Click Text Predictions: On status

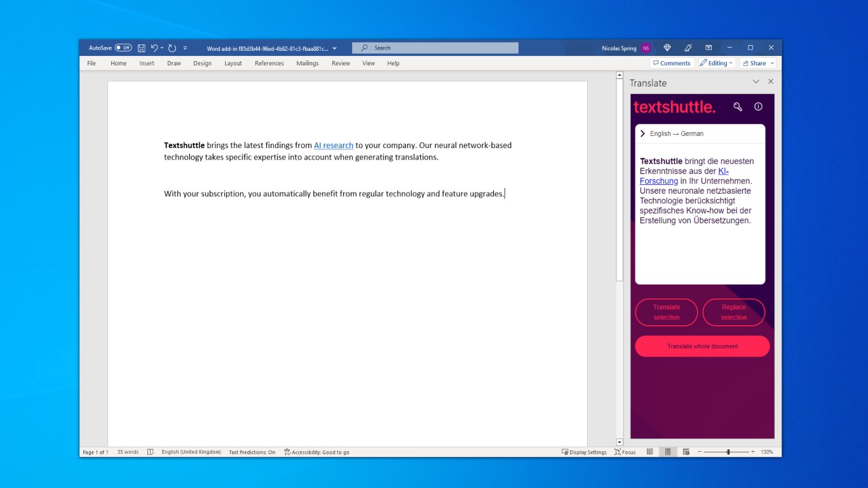(x=252, y=452)
